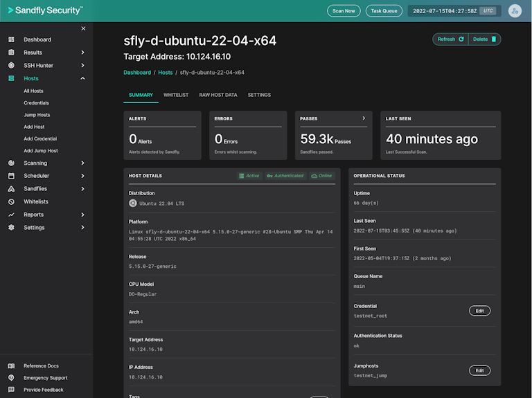Viewport: 532px width, 398px height.
Task: Click the Scan Now button
Action: pos(344,11)
